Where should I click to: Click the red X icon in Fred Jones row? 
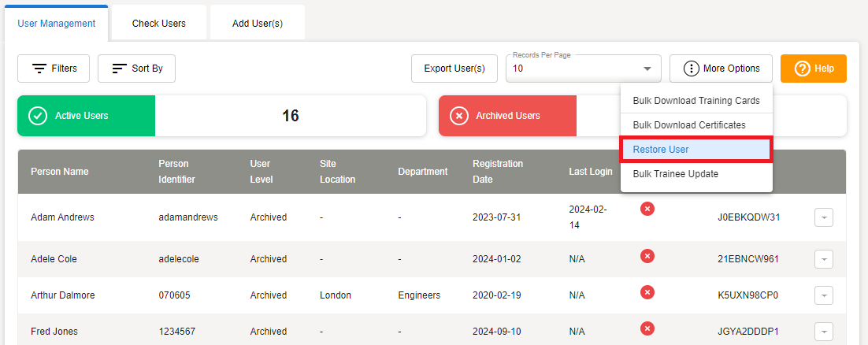click(x=647, y=328)
